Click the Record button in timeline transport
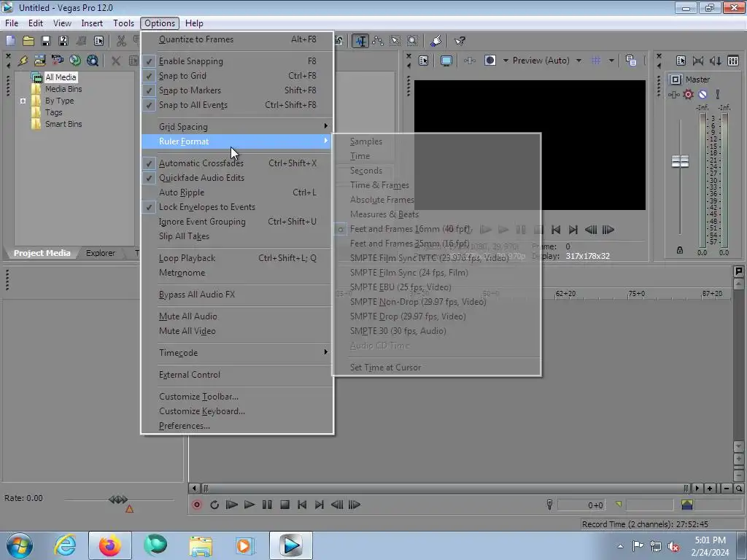This screenshot has width=747, height=560. [197, 505]
